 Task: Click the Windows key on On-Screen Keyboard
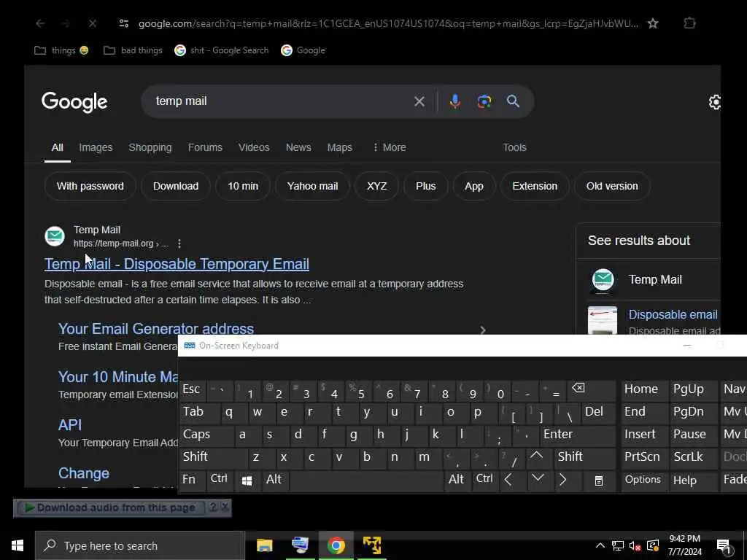point(247,481)
